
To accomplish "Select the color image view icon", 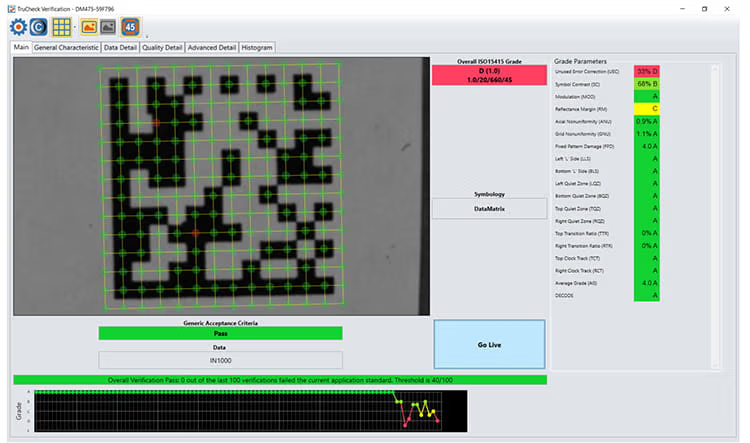I will tap(88, 27).
